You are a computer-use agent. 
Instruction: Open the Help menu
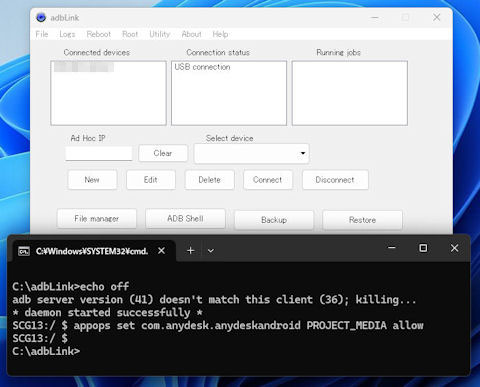tap(220, 34)
